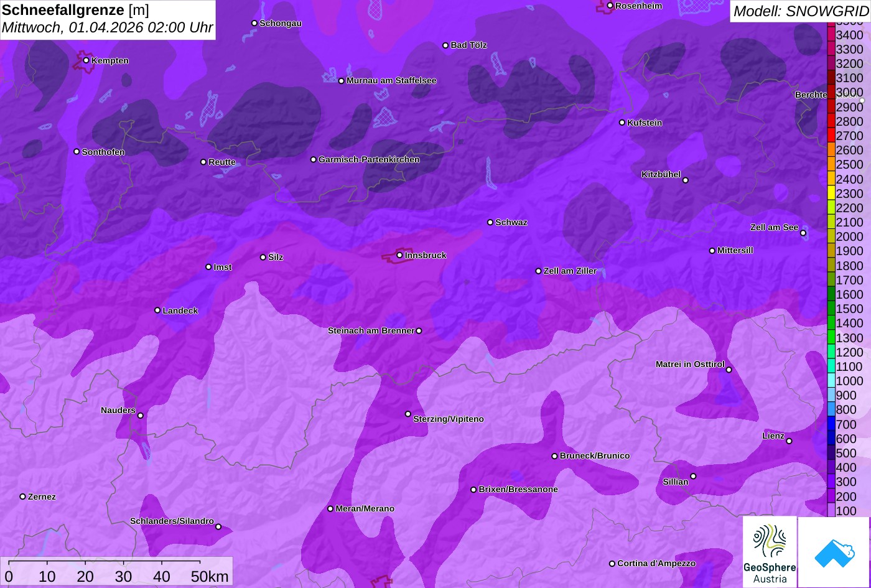Pick the 2200 m lime legend swatch
Screen dimensions: 871x588
click(x=831, y=207)
